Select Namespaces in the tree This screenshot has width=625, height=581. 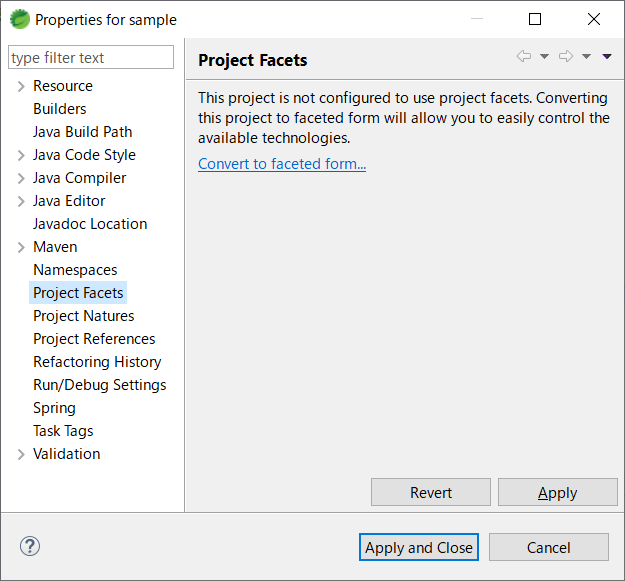tap(75, 270)
